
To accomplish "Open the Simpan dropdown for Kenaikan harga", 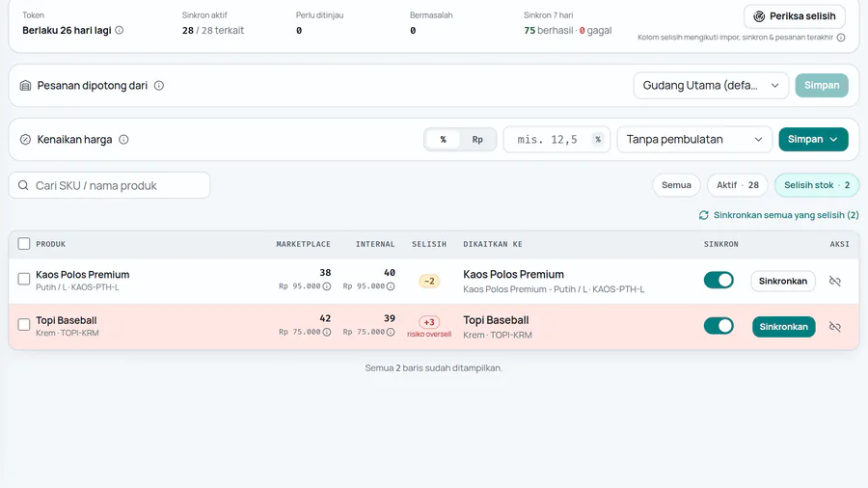I will [813, 140].
